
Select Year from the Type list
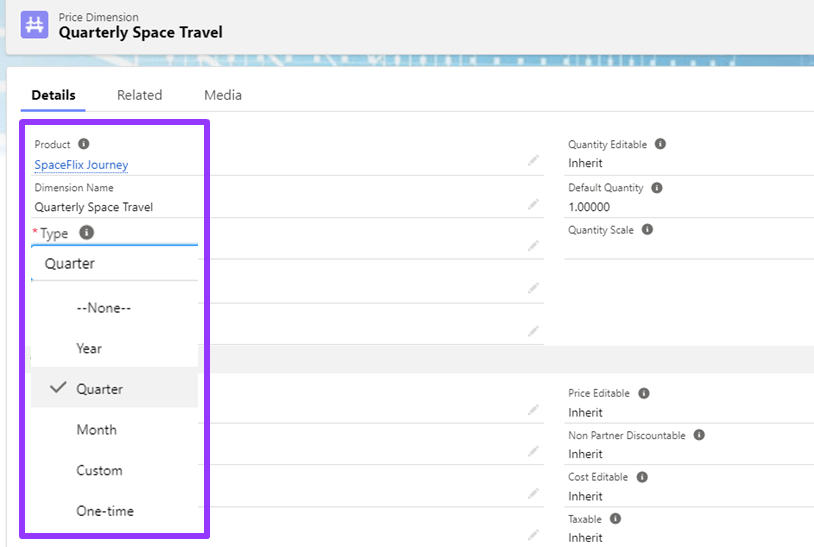tap(89, 349)
